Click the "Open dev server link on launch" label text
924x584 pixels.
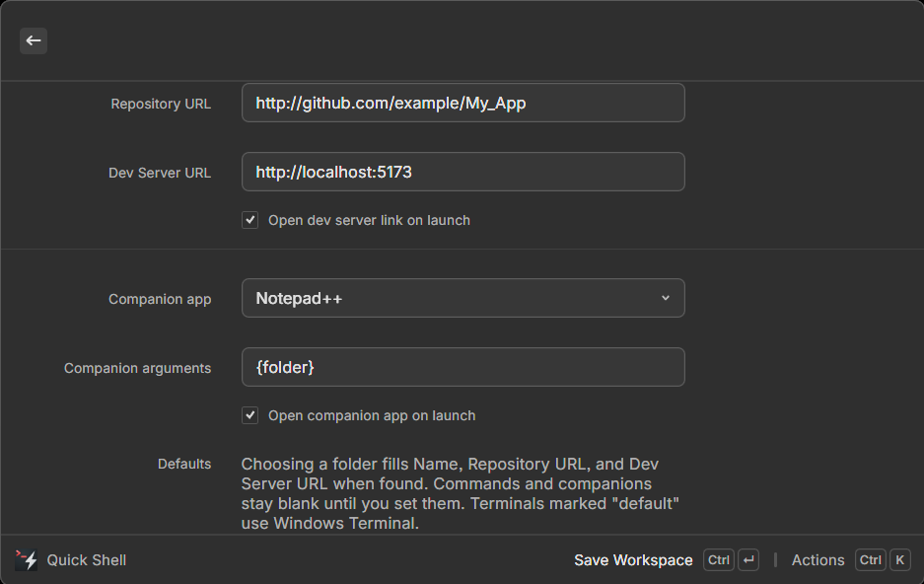pos(369,220)
